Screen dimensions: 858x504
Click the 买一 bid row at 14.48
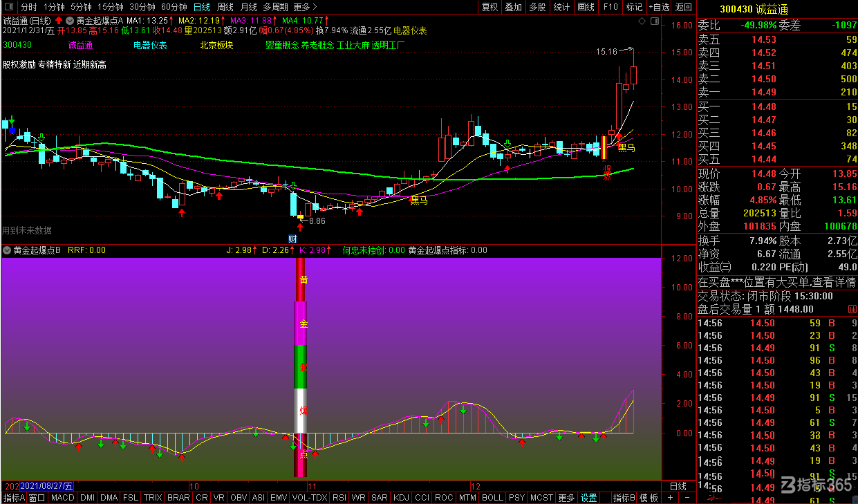click(x=776, y=107)
